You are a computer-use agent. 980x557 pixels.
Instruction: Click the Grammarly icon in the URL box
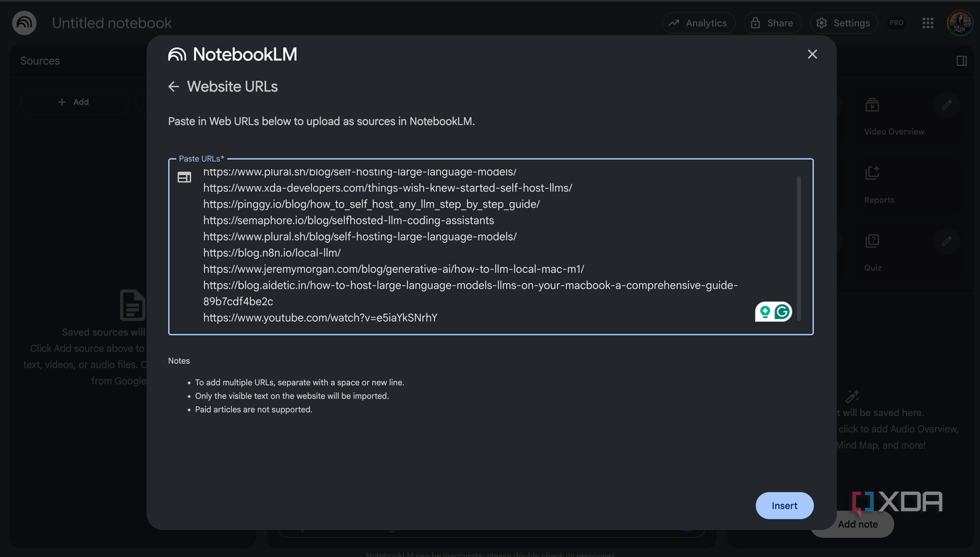point(781,311)
